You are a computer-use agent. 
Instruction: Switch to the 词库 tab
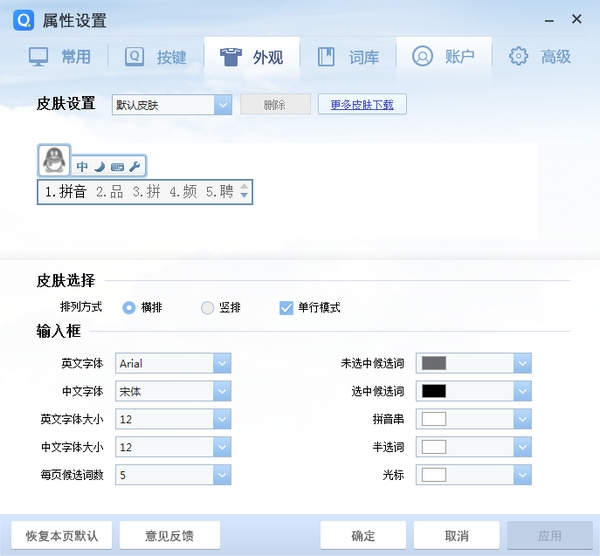click(348, 57)
